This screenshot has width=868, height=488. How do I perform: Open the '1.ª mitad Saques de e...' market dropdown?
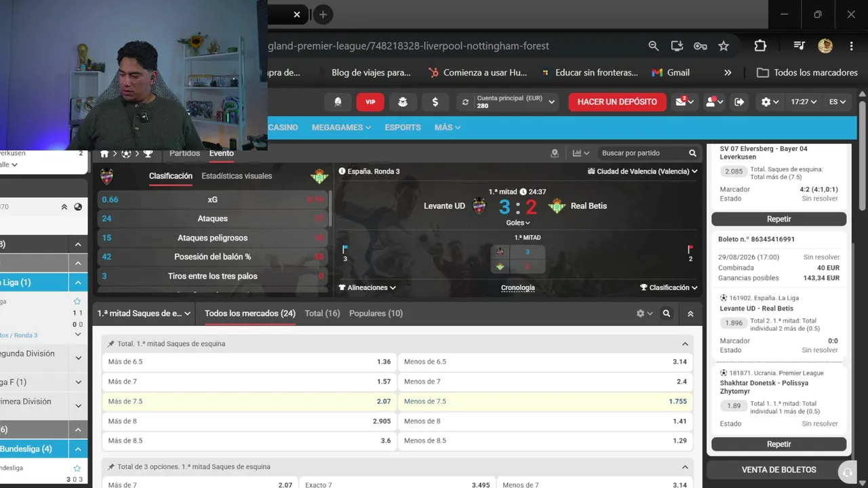144,314
